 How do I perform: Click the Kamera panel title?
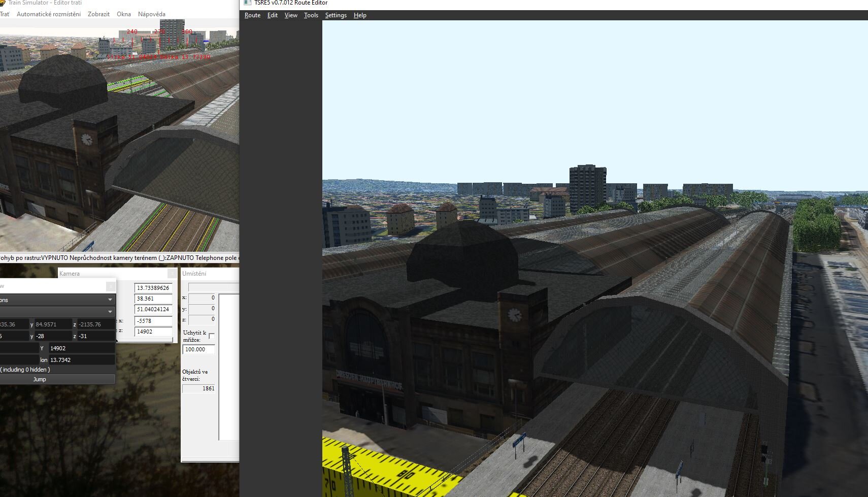tap(70, 274)
